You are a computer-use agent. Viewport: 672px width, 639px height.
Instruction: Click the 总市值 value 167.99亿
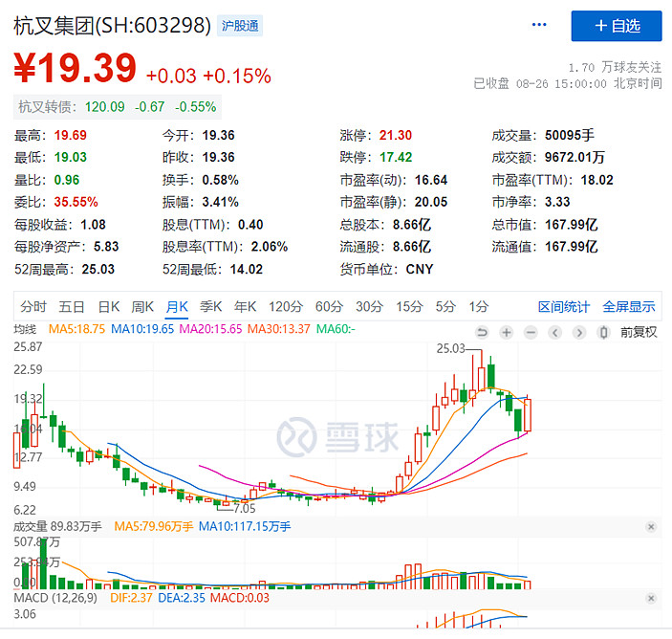572,225
